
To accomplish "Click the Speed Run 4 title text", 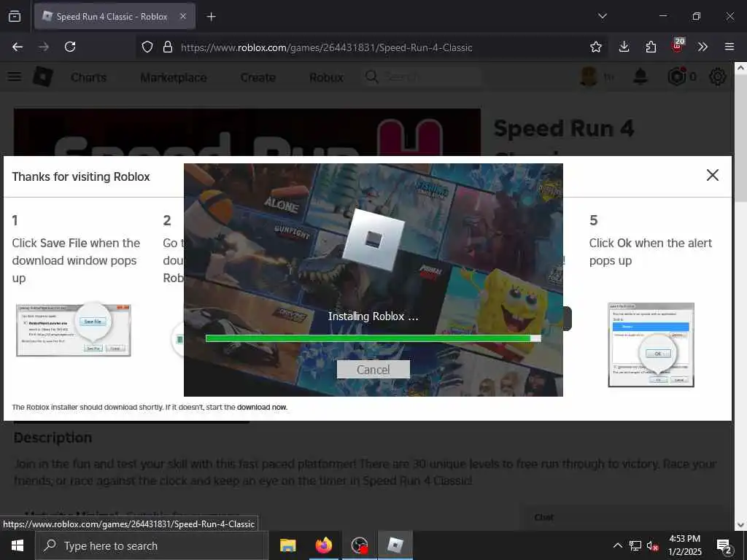I will tap(564, 128).
